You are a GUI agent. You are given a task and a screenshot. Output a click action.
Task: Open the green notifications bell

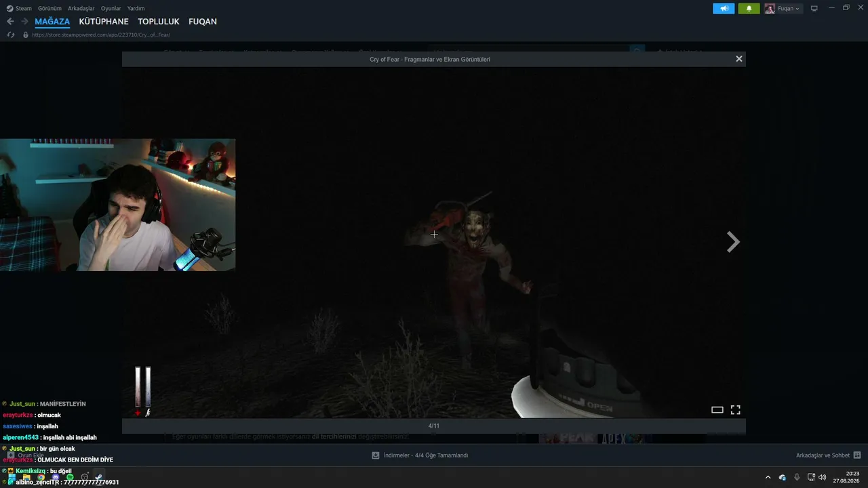(x=749, y=9)
